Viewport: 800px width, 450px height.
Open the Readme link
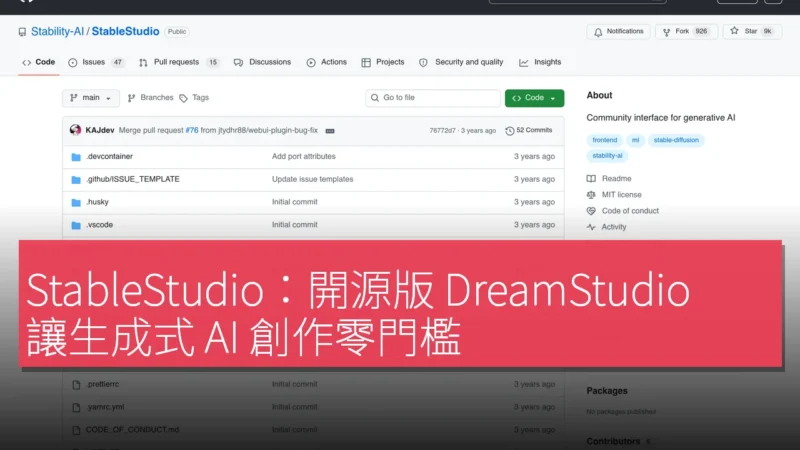tap(616, 179)
